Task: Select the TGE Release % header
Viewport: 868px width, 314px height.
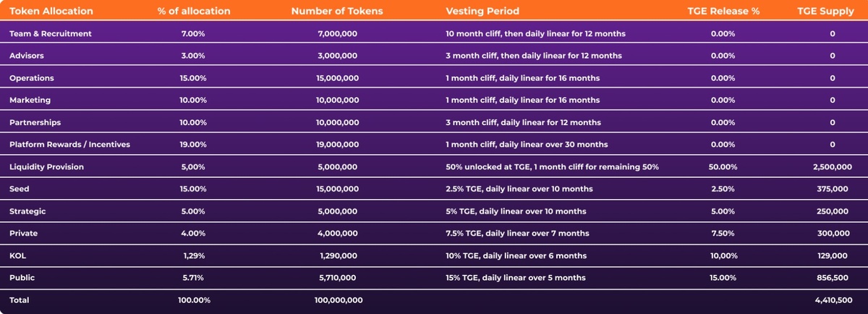Action: [x=723, y=12]
